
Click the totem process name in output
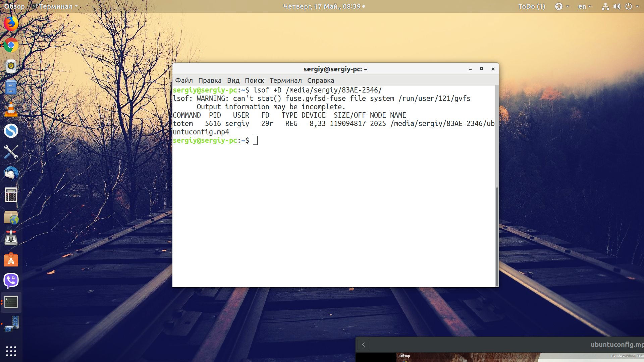(x=183, y=124)
